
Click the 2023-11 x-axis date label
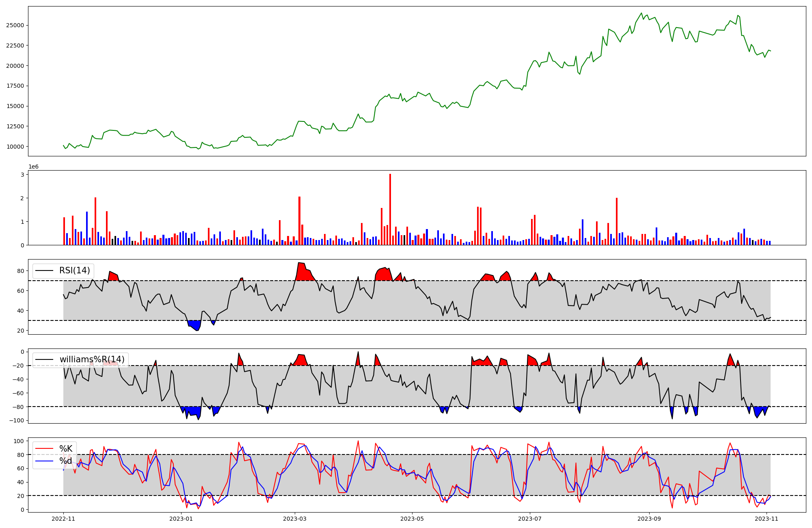point(766,519)
